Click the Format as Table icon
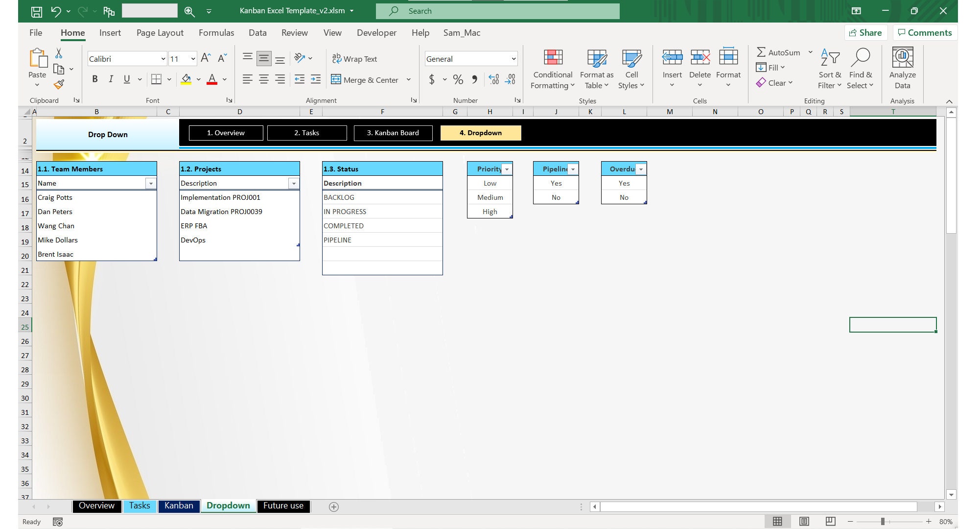 596,58
